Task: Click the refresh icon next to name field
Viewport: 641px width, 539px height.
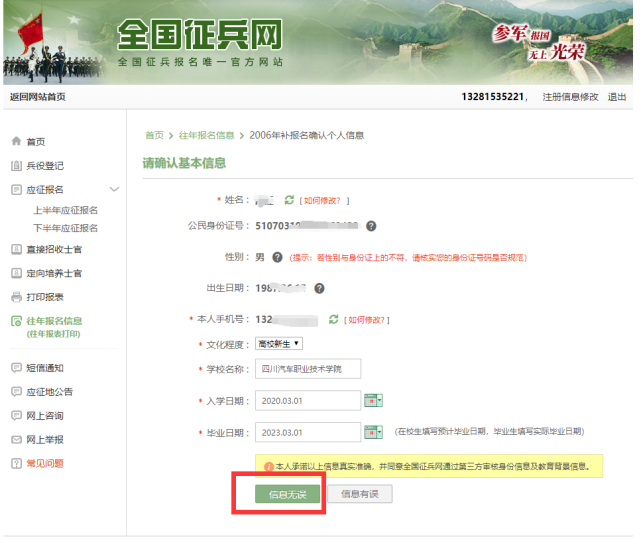Action: click(289, 200)
